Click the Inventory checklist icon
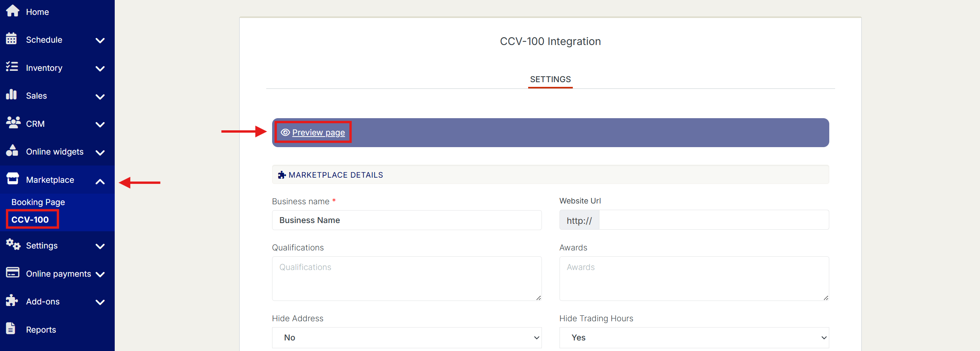This screenshot has height=351, width=980. pyautogui.click(x=12, y=67)
